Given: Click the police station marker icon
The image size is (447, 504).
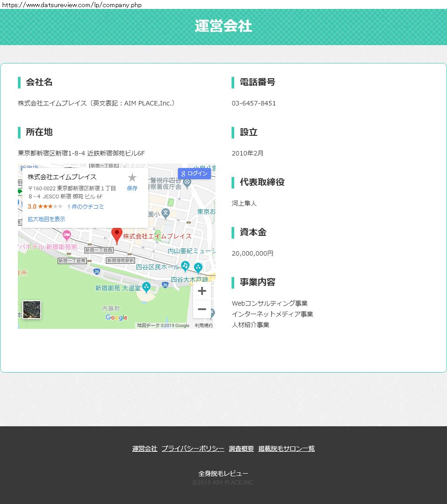Looking at the screenshot, I should 187,182.
